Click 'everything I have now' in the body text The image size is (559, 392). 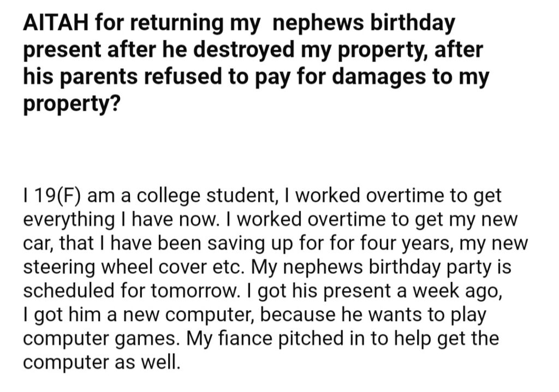click(x=120, y=219)
